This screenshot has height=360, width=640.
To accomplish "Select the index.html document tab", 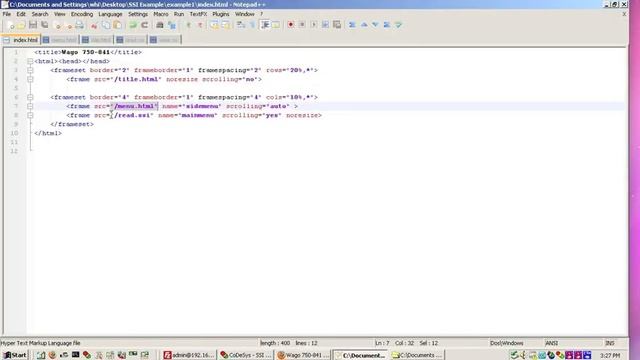I will point(21,40).
